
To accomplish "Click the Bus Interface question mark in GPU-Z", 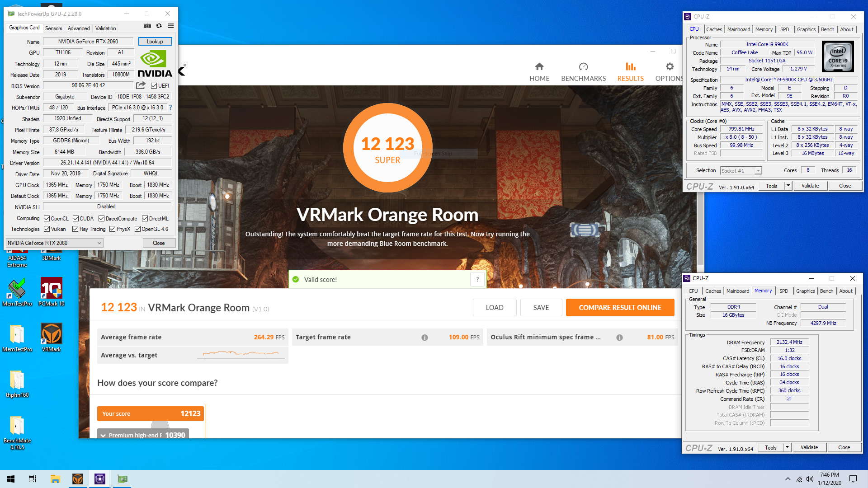I will (170, 108).
